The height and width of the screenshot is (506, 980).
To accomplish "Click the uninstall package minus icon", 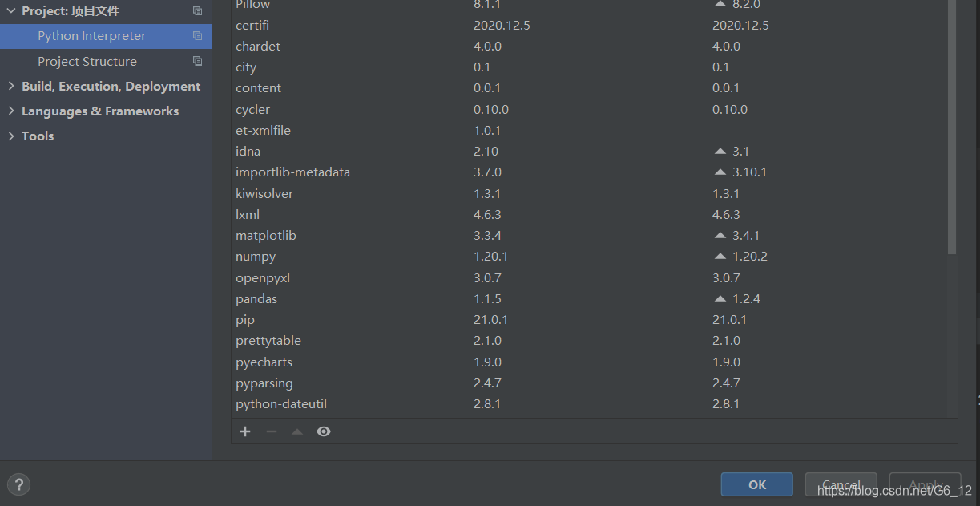I will coord(272,431).
